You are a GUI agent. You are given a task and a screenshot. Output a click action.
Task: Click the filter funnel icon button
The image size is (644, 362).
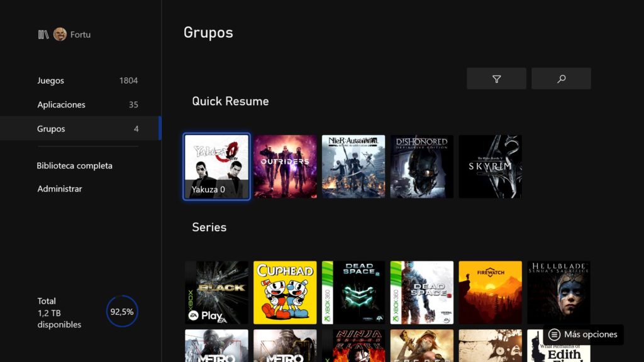[496, 79]
